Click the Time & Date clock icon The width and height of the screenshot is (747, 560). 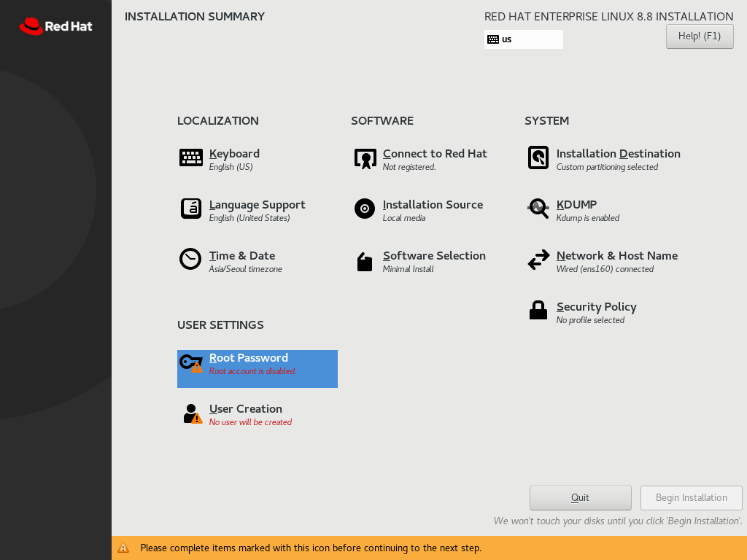coord(190,259)
